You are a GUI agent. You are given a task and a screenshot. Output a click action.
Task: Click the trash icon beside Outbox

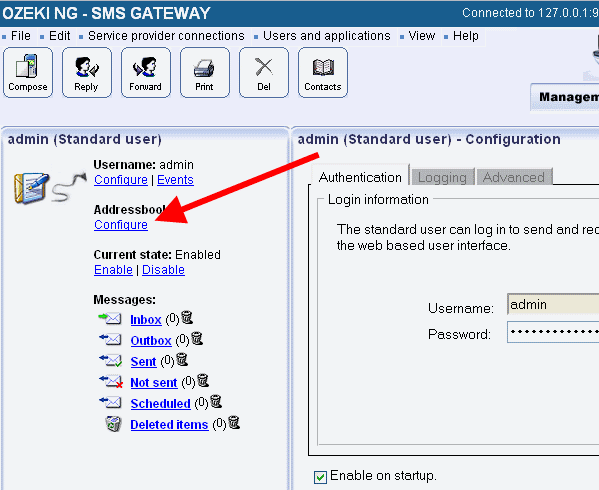pyautogui.click(x=197, y=338)
